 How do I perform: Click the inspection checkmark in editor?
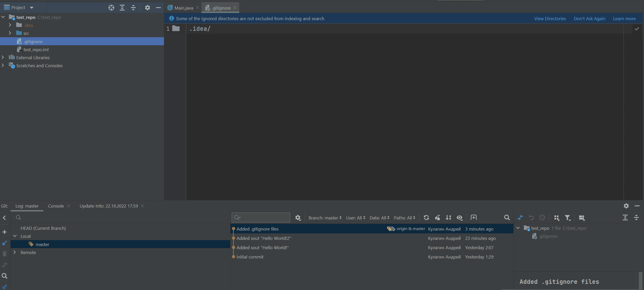[637, 29]
